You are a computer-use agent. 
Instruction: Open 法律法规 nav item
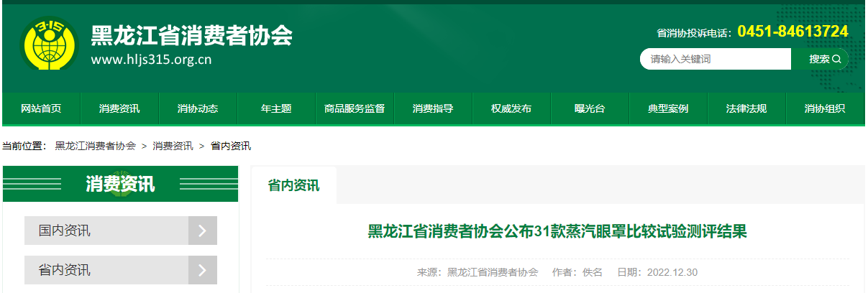pyautogui.click(x=746, y=108)
